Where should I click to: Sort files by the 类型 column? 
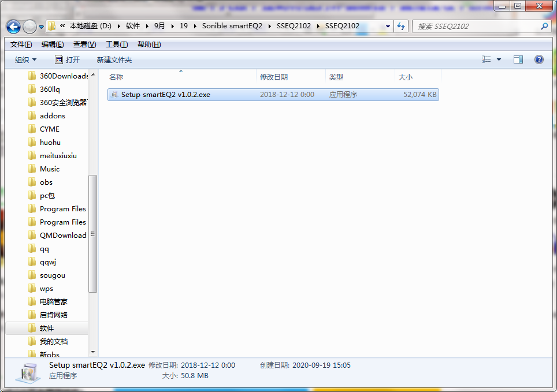pos(360,77)
